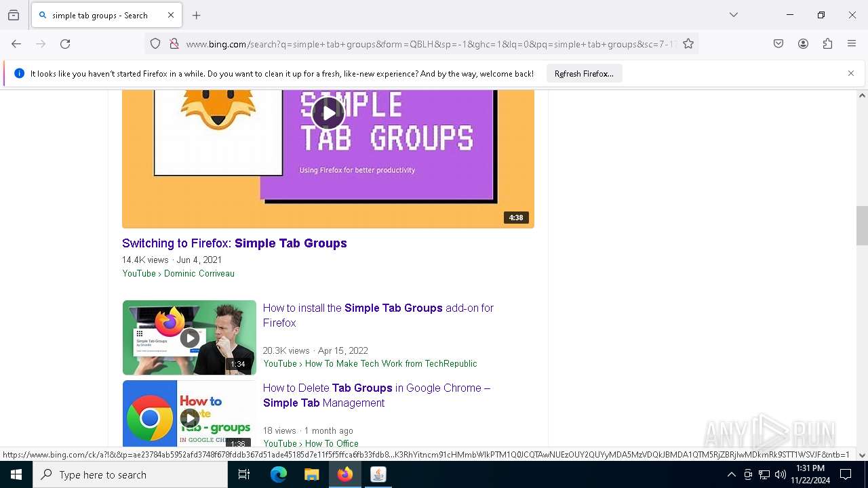Open the network tray icon
The height and width of the screenshot is (488, 868).
point(764,474)
